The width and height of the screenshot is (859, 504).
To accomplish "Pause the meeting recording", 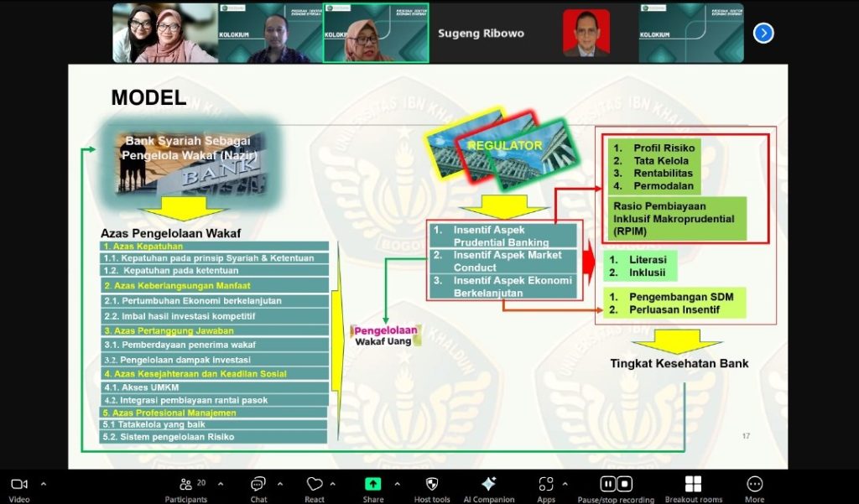I will click(608, 484).
